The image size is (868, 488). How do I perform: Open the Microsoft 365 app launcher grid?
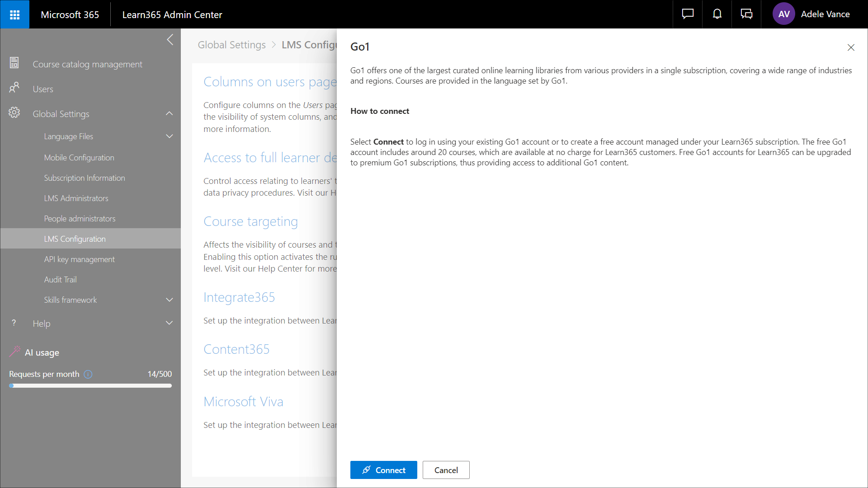click(14, 14)
